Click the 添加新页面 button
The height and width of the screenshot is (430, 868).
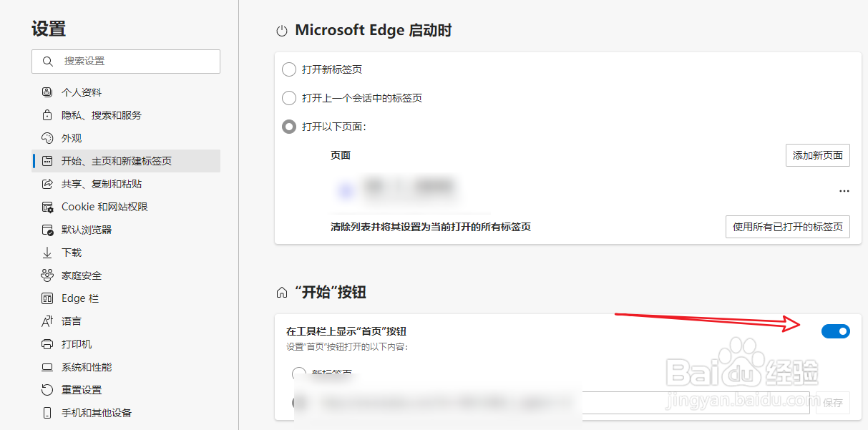[x=818, y=155]
